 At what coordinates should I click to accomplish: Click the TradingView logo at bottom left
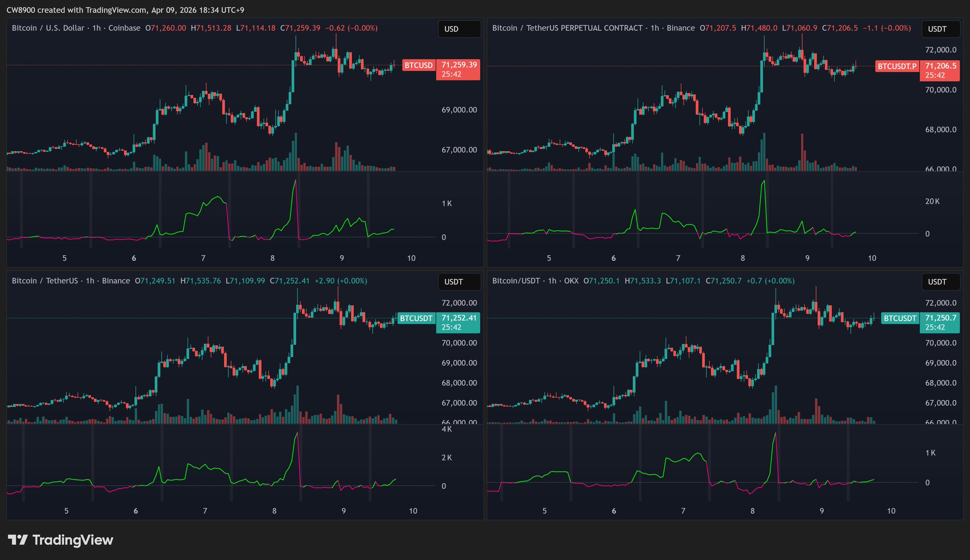61,540
